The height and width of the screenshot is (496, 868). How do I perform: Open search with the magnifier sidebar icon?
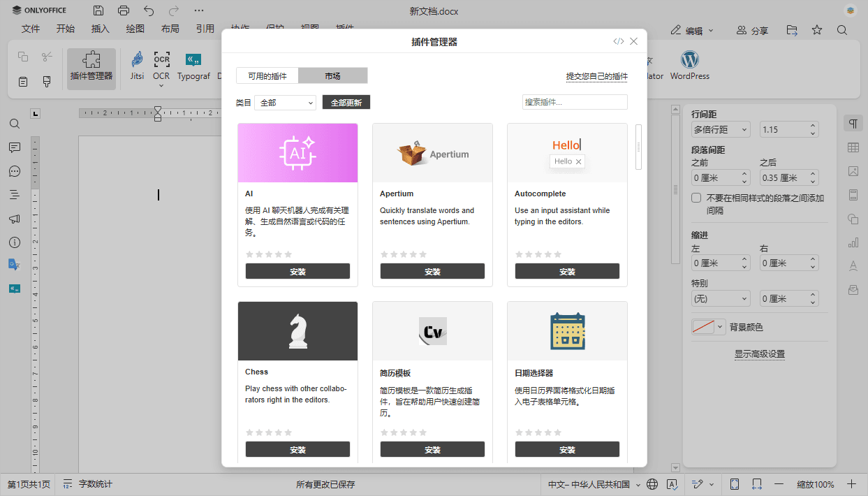click(x=14, y=124)
